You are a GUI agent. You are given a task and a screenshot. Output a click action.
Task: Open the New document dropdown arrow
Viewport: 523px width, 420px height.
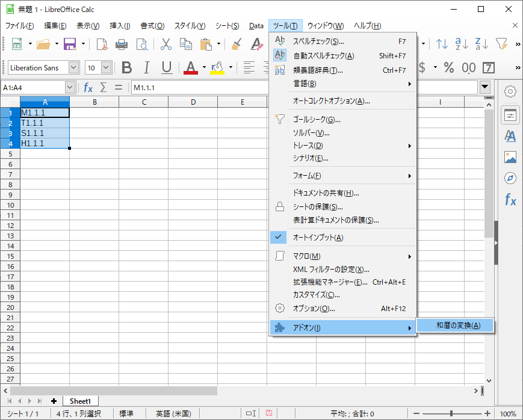[x=30, y=44]
